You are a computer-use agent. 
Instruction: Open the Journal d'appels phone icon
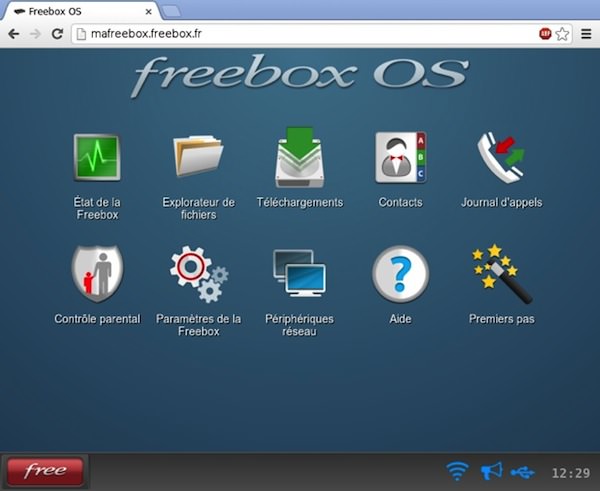501,158
